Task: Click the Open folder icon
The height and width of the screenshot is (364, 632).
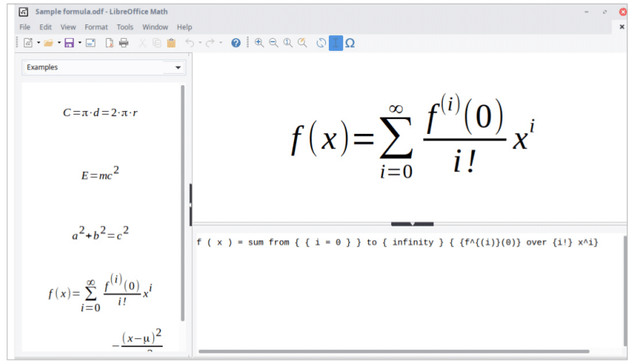Action: pyautogui.click(x=48, y=43)
